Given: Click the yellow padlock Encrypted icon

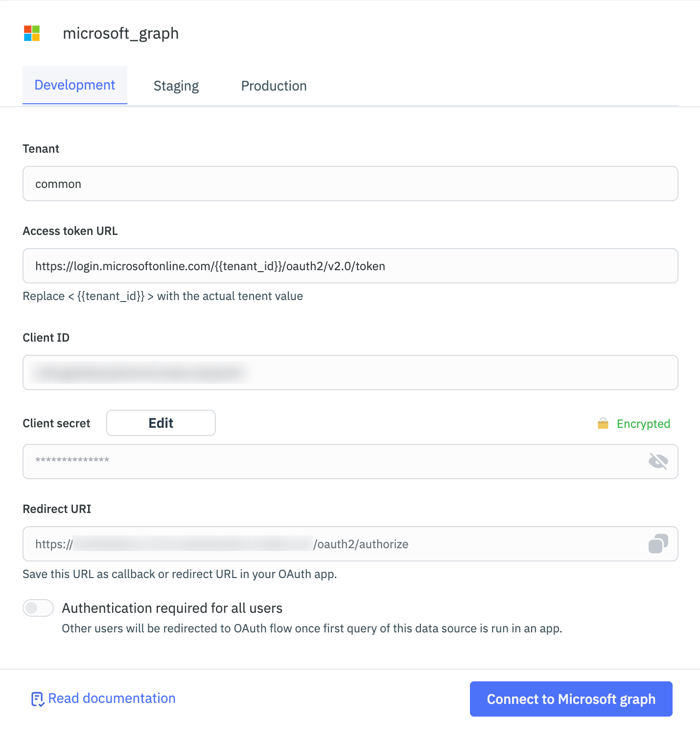Looking at the screenshot, I should [603, 423].
